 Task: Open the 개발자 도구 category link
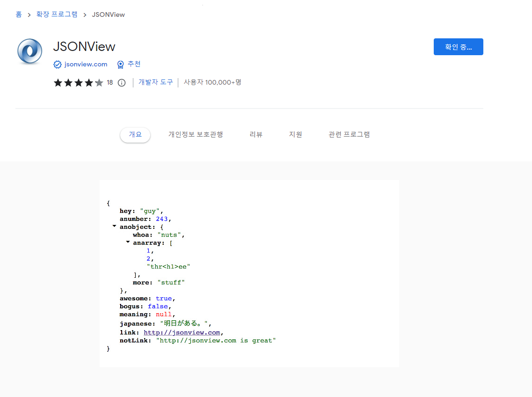click(156, 82)
